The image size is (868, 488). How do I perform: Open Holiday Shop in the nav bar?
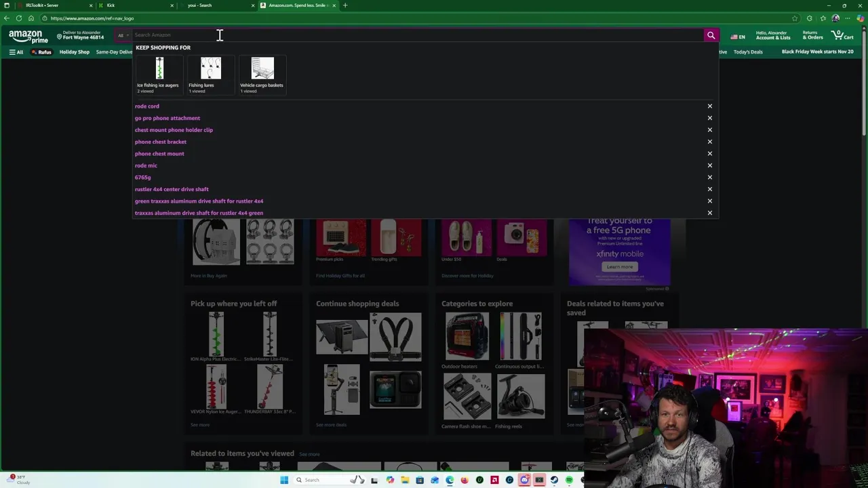point(75,52)
